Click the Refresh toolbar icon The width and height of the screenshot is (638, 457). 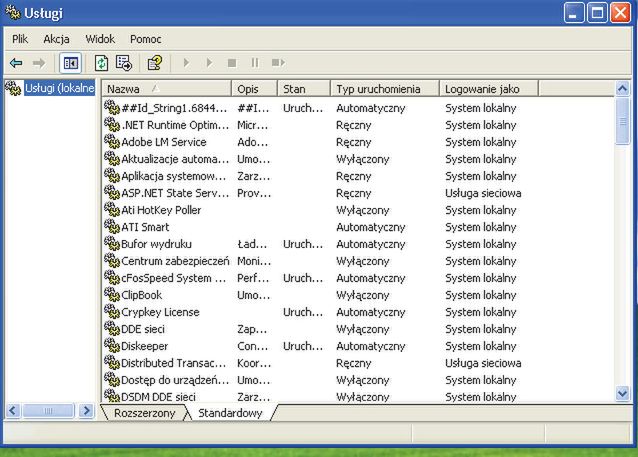tap(101, 63)
